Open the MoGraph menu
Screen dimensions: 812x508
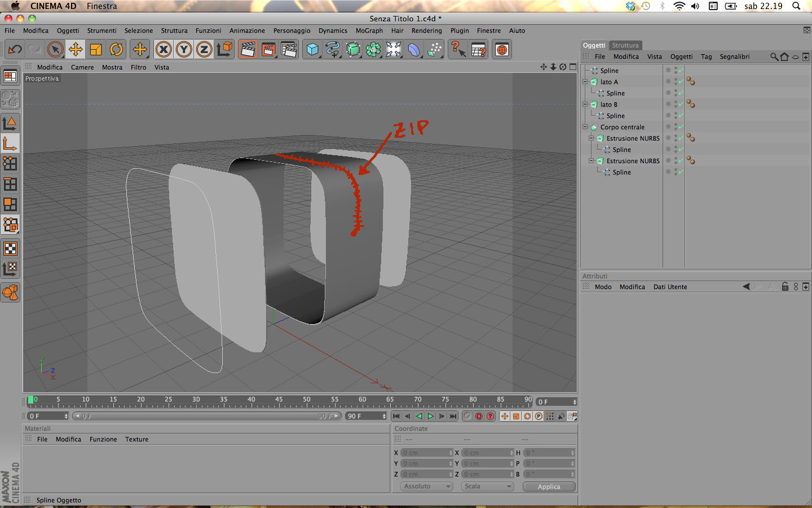pos(369,31)
